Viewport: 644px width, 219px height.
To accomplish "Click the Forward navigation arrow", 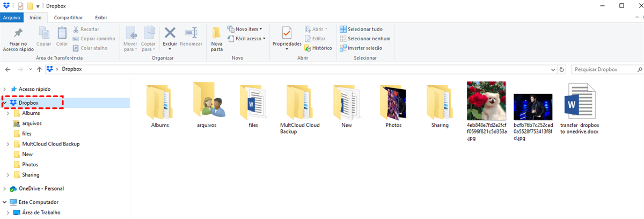I will 20,69.
